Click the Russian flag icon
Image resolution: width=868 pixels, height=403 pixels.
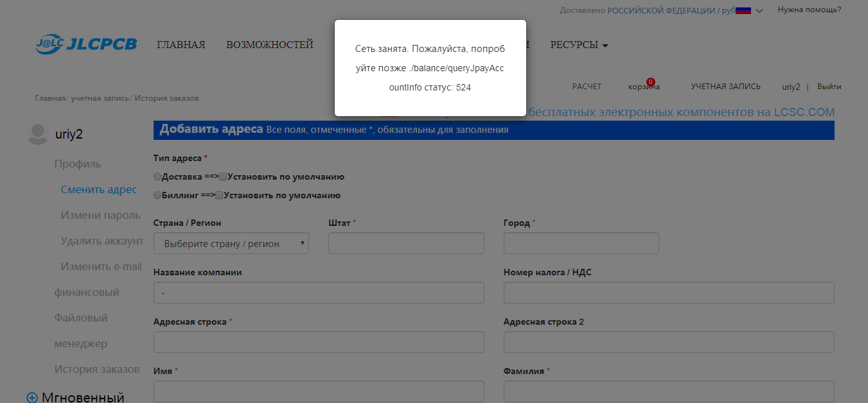click(x=743, y=10)
